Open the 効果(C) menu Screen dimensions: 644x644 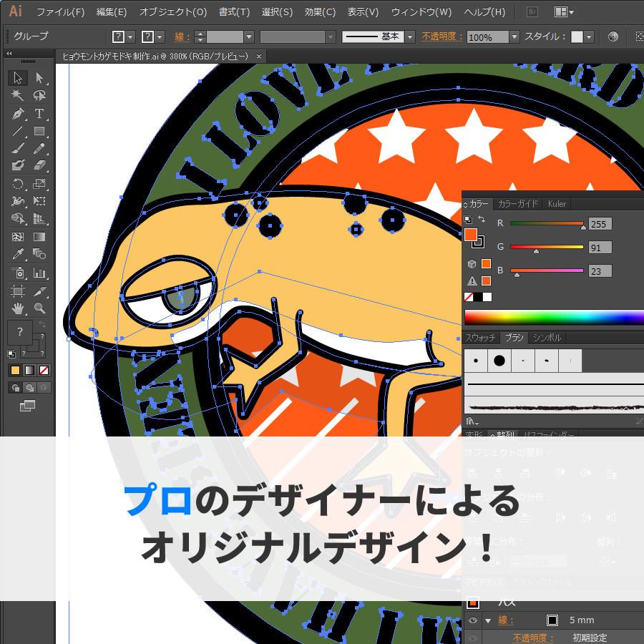320,12
